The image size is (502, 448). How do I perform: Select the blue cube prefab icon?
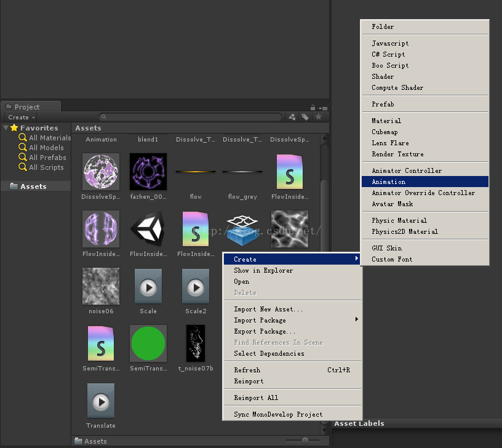242,231
